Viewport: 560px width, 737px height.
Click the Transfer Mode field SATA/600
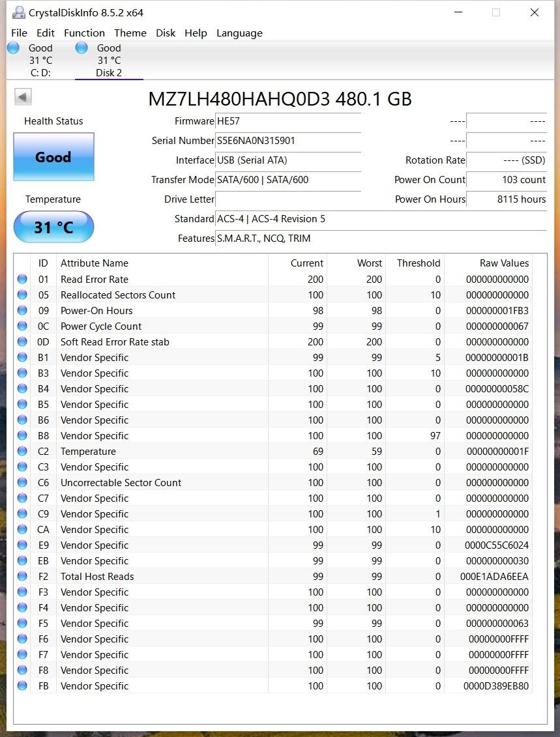point(287,180)
